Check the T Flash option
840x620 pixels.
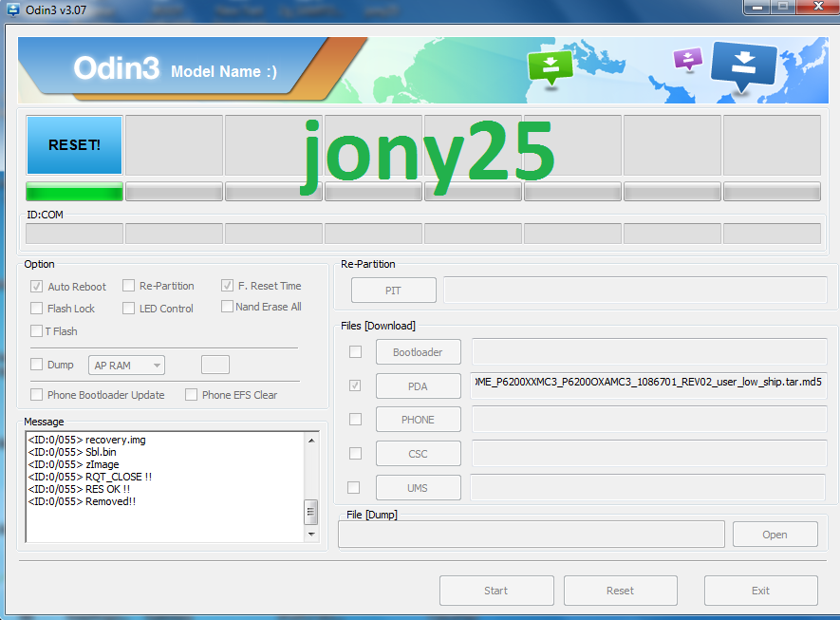tap(36, 331)
